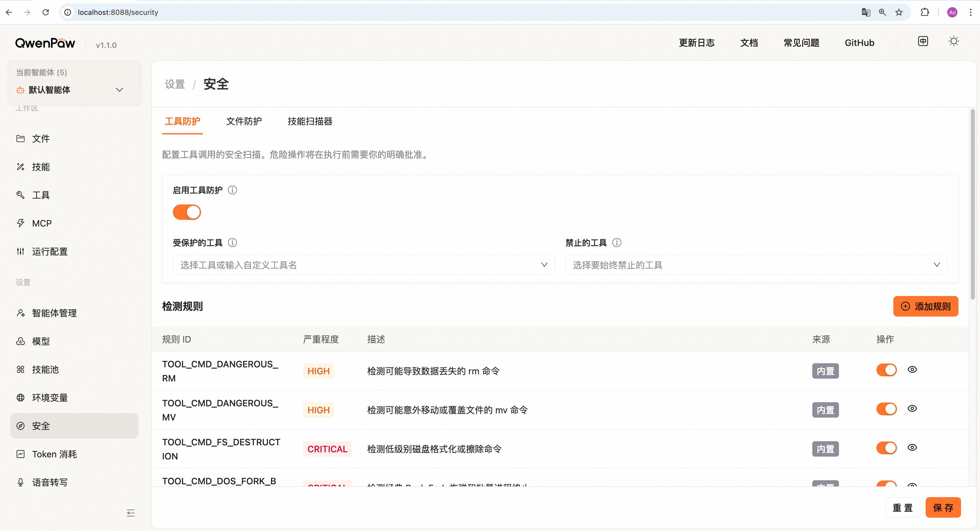This screenshot has width=980, height=531.
Task: Open the 禁止的工具 dropdown
Action: [756, 264]
